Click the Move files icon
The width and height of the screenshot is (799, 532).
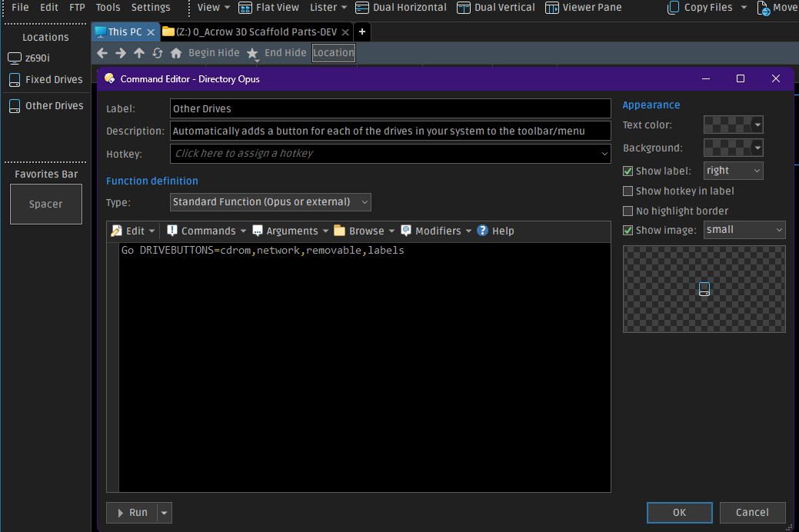pos(764,8)
